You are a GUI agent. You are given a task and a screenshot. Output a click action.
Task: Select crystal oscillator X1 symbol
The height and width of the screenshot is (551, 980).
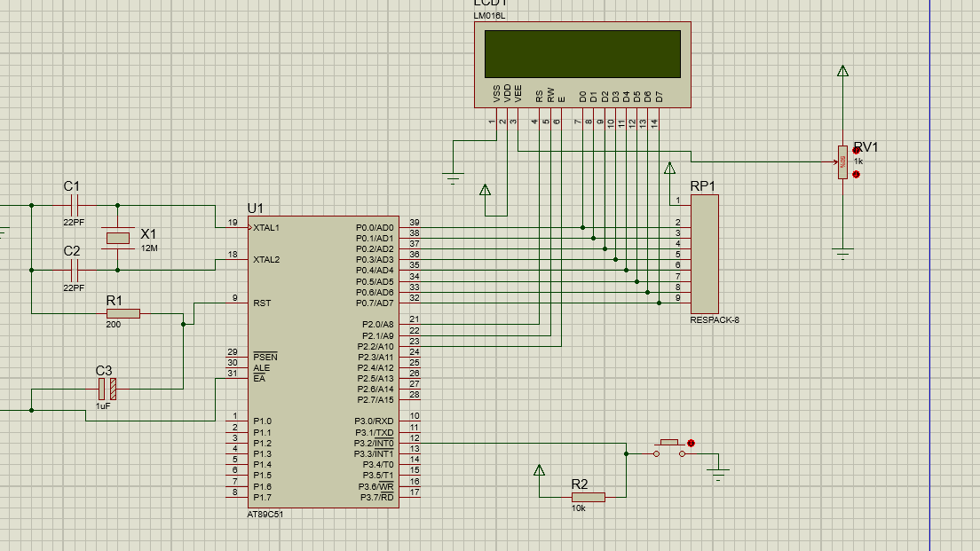[118, 238]
